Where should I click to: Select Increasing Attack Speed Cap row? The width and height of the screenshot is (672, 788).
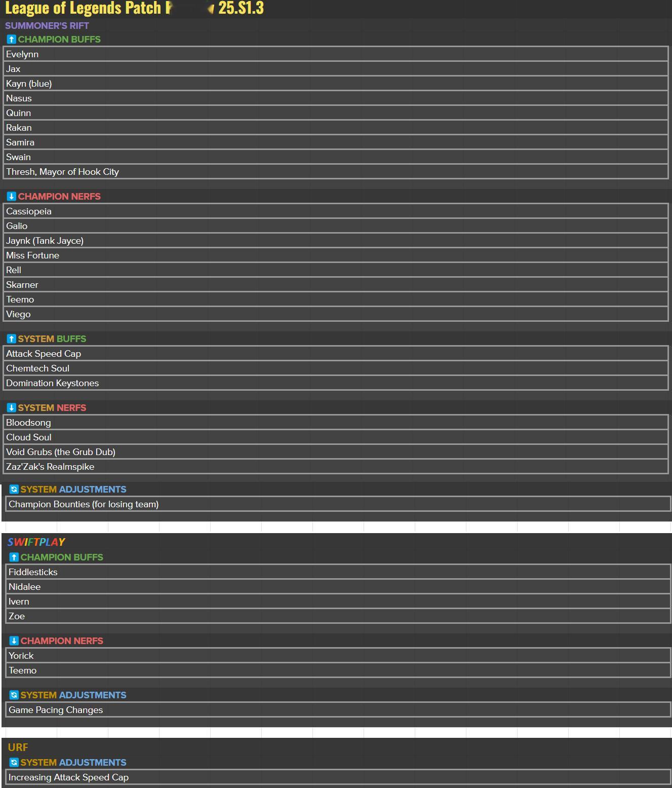tap(338, 777)
